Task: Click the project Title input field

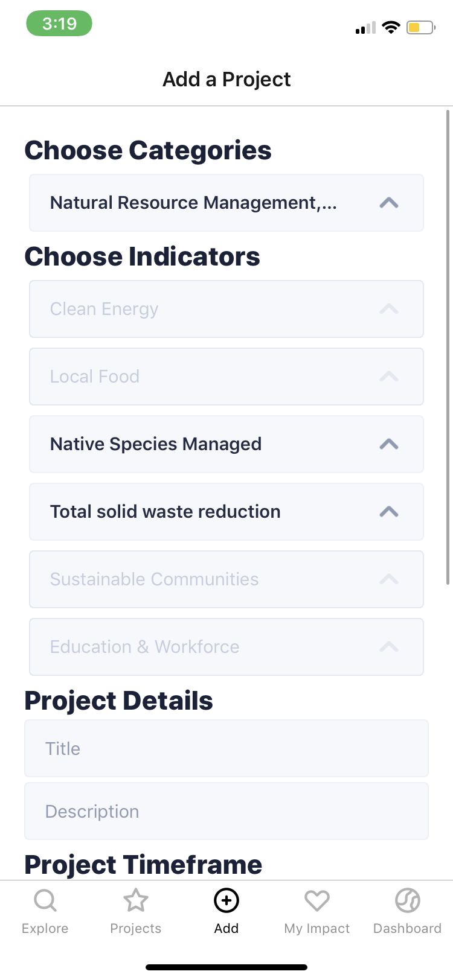Action: pos(226,748)
